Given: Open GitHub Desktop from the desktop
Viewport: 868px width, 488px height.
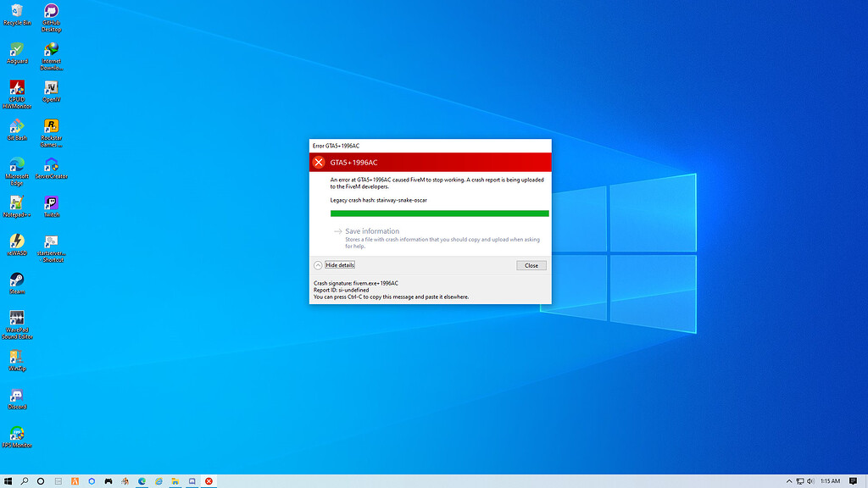Looking at the screenshot, I should point(51,10).
